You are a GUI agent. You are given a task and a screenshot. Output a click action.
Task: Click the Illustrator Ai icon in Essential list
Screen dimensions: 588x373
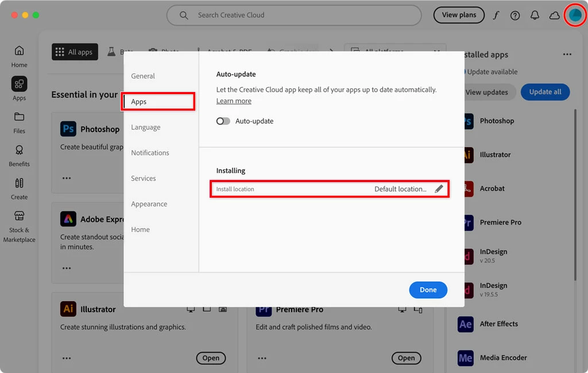[68, 309]
